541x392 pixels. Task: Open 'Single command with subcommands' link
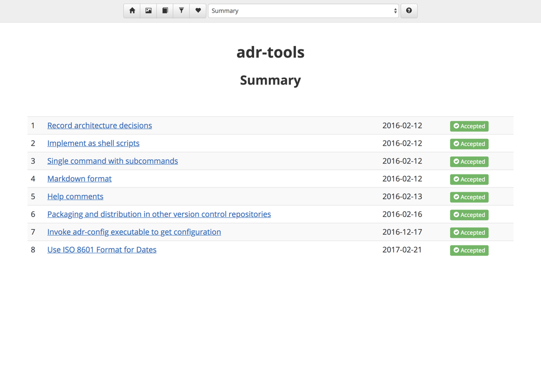(x=113, y=161)
